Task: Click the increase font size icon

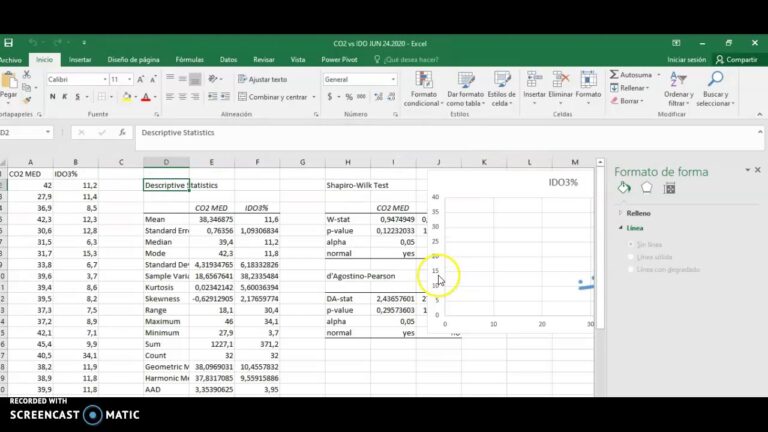Action: [141, 79]
